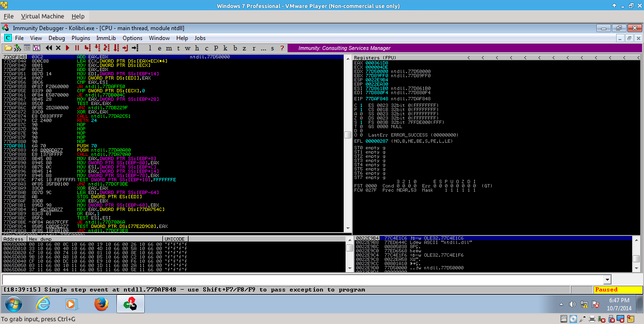
Task: Select the 'RETN 24' instruction line
Action: 173,120
